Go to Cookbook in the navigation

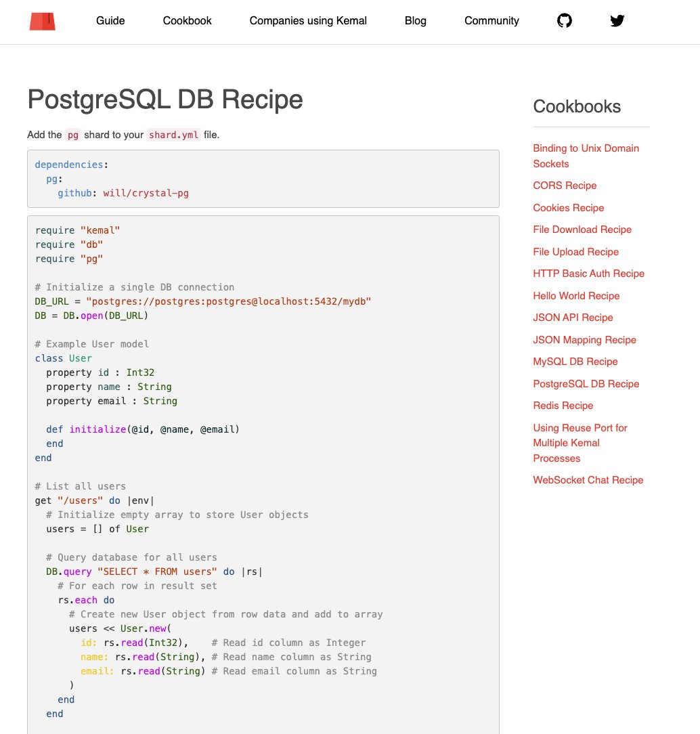click(187, 20)
